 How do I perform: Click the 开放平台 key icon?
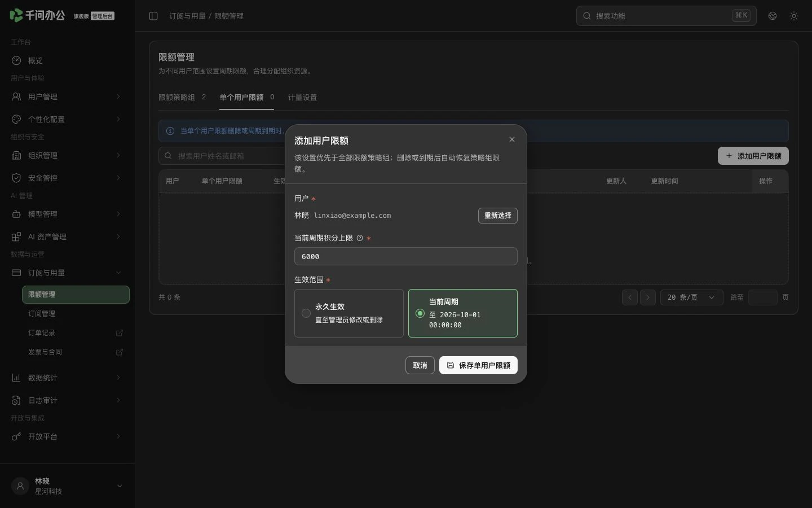(x=16, y=436)
